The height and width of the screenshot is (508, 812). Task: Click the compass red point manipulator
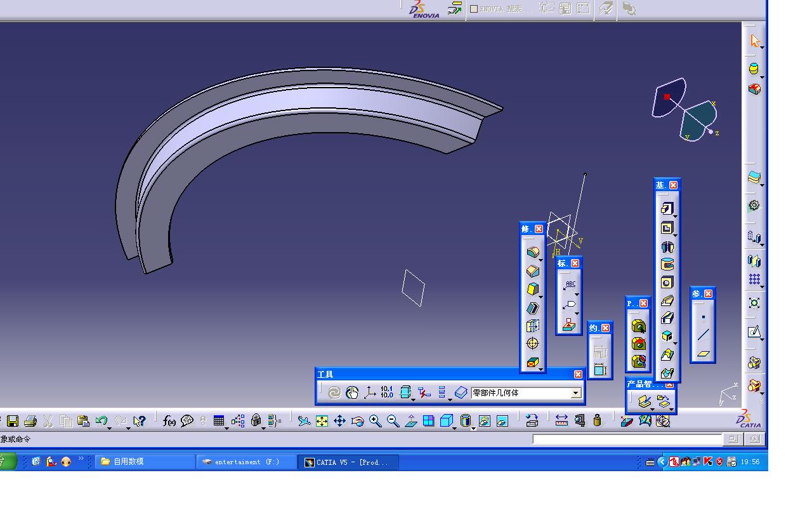667,97
